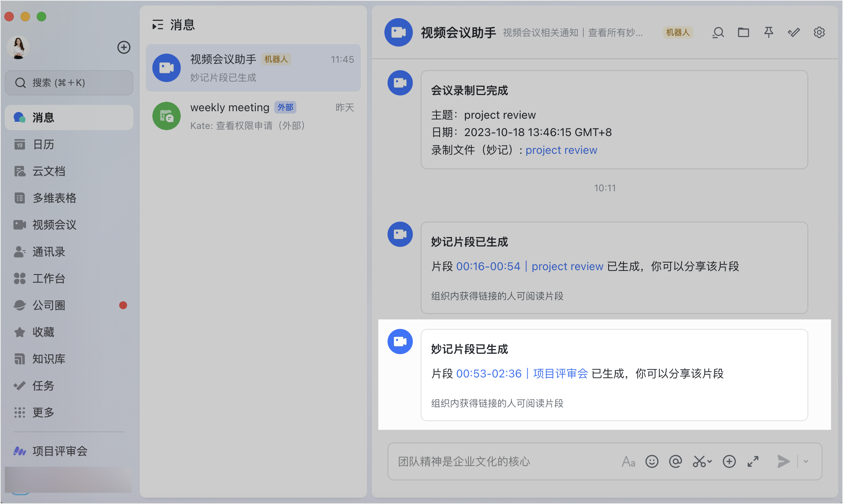
Task: Click the message input field
Action: pos(505,461)
